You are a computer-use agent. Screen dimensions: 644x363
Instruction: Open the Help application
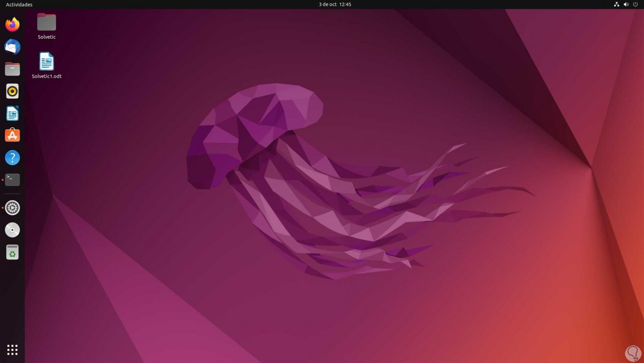coord(12,157)
